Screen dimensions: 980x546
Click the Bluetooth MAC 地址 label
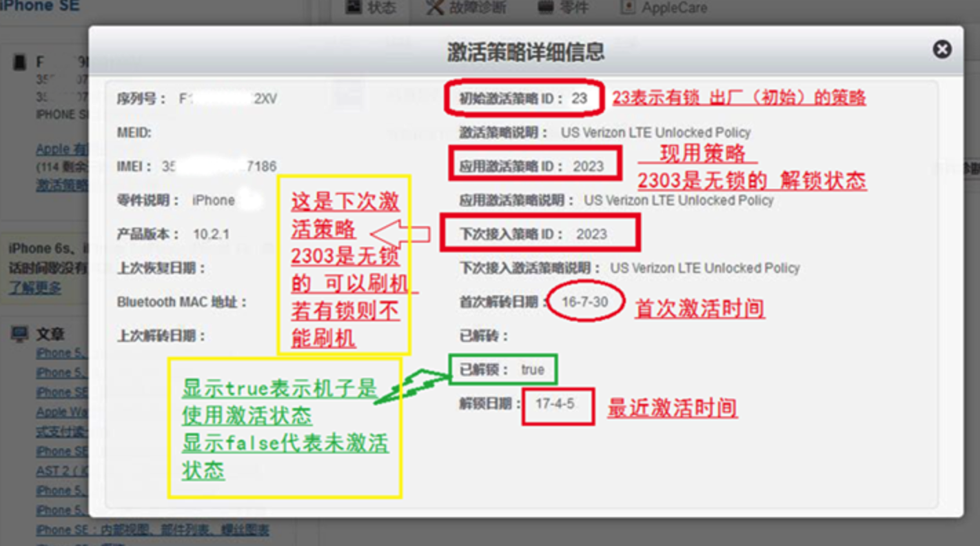182,302
